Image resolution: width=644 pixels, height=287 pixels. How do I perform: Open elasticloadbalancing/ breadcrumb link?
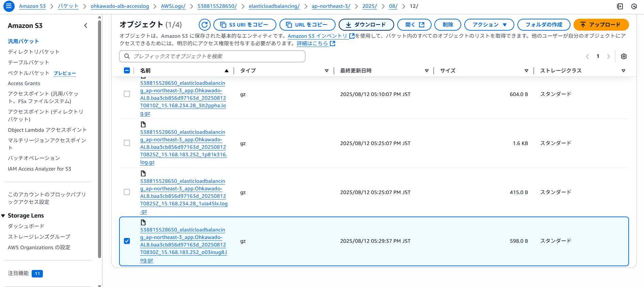click(274, 6)
